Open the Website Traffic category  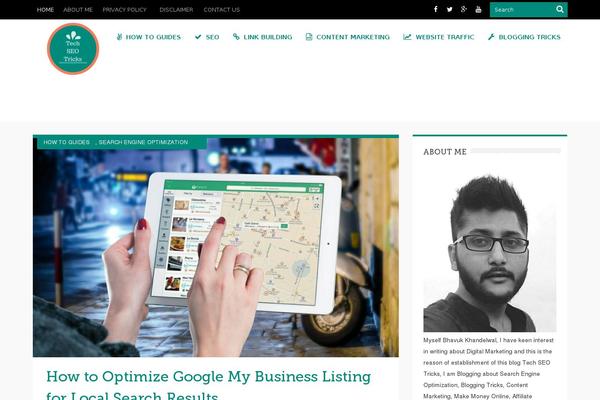coord(445,37)
